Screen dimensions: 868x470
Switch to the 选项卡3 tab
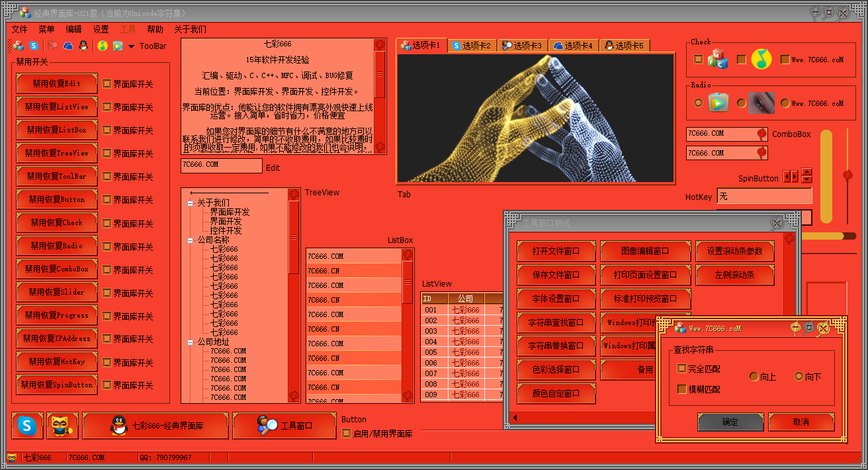point(522,46)
